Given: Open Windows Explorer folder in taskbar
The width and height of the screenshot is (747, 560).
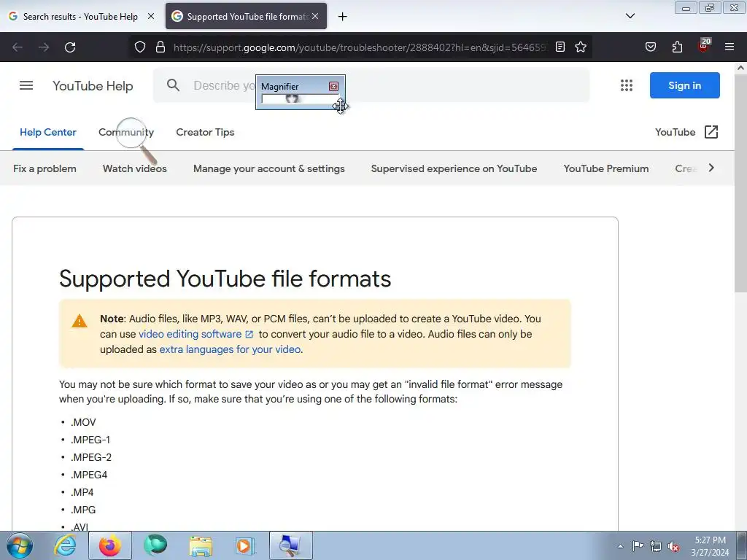Looking at the screenshot, I should click(201, 546).
